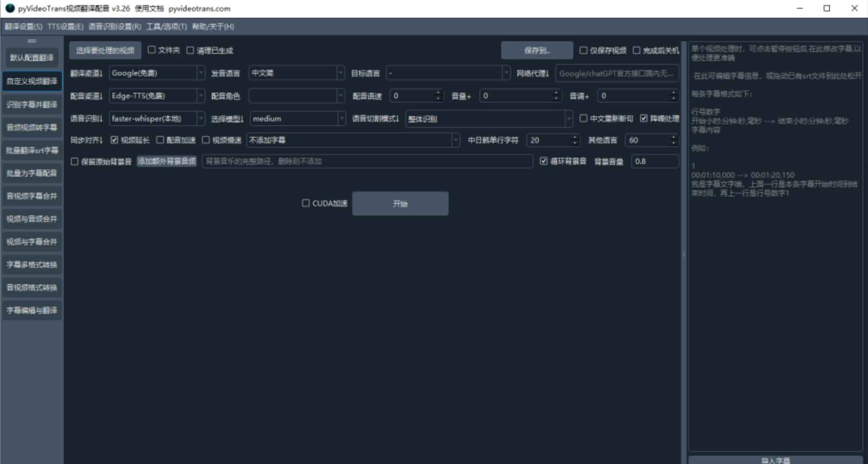
Task: Enable the 保留原始背景音 checkbox
Action: click(x=74, y=161)
